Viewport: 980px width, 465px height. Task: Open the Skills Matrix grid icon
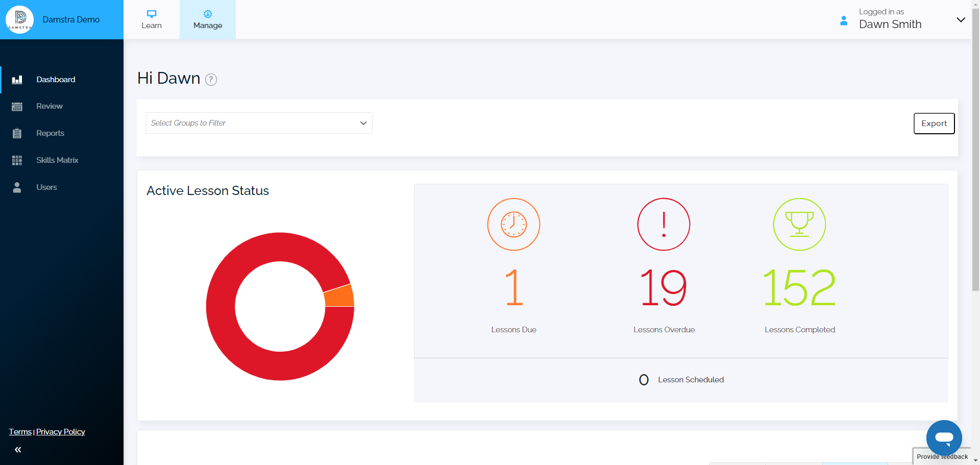point(17,160)
